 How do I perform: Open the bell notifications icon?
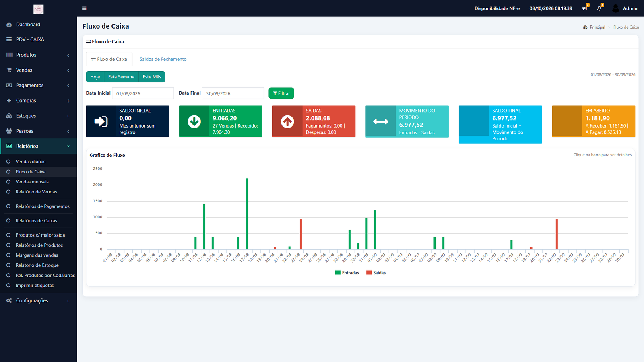pos(599,8)
